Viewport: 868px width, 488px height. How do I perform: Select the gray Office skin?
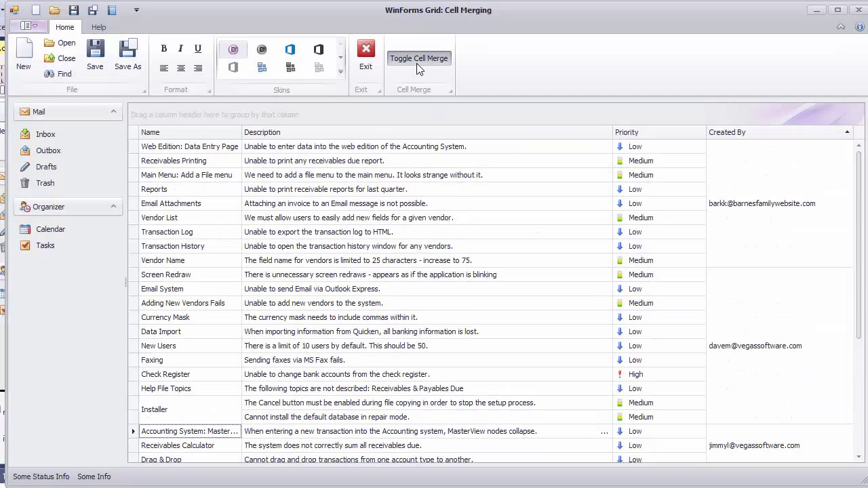click(x=233, y=67)
